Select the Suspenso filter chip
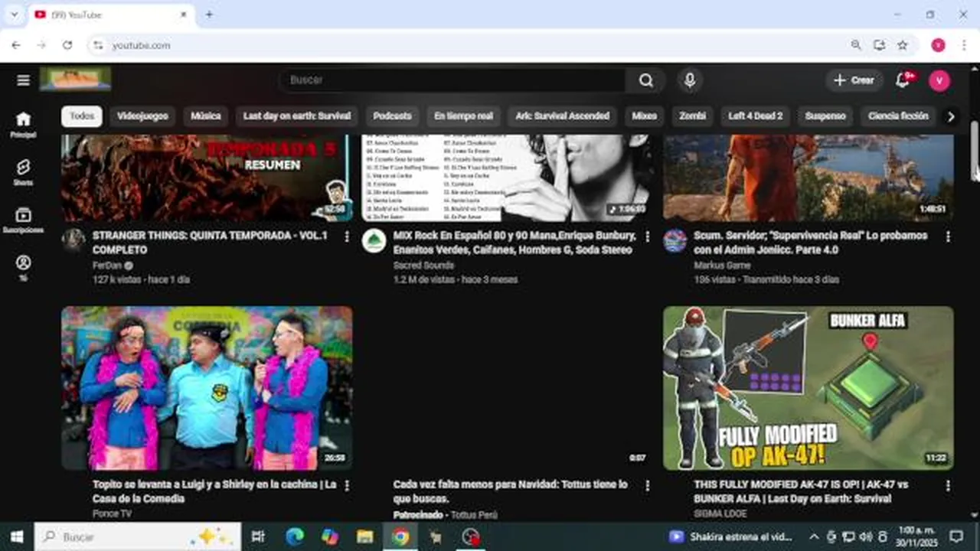The height and width of the screenshot is (551, 980). tap(825, 116)
